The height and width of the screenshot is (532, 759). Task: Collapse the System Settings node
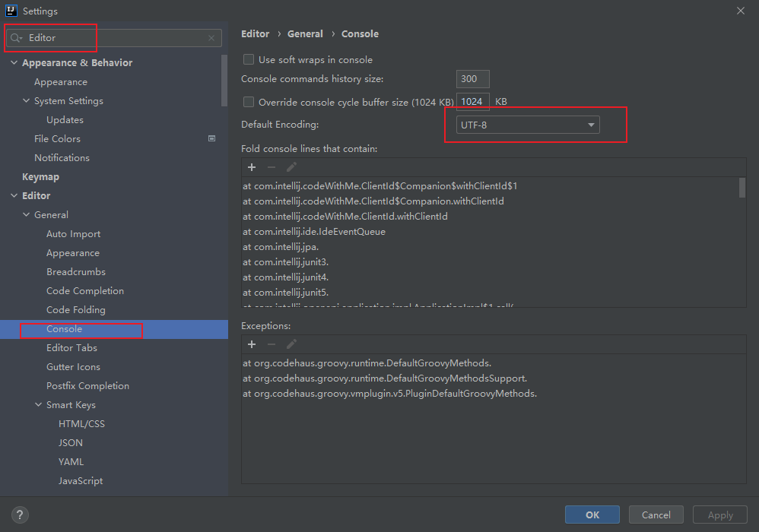(26, 100)
